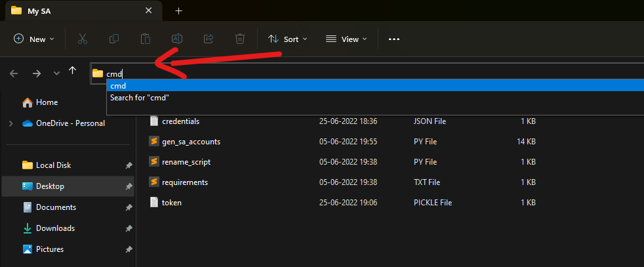The image size is (644, 267).
Task: Click the JSON File type cell
Action: (x=430, y=121)
